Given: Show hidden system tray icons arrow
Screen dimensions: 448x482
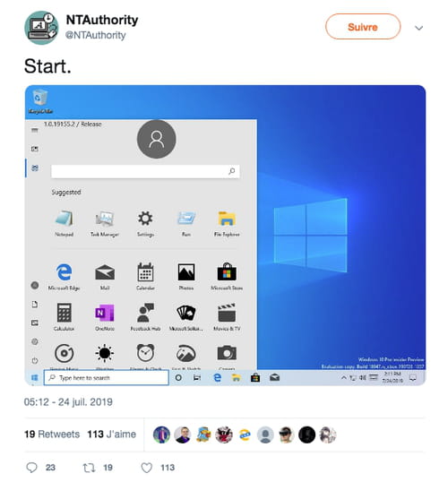Looking at the screenshot, I should 343,377.
